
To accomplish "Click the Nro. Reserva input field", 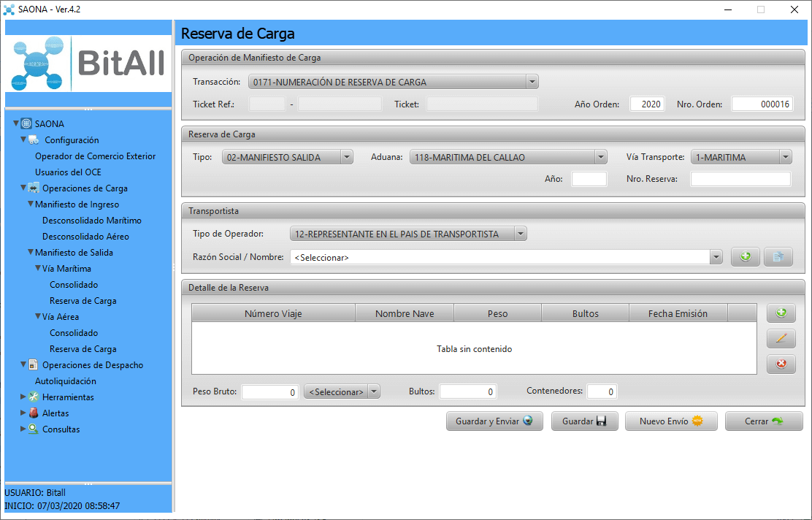I will (x=740, y=179).
